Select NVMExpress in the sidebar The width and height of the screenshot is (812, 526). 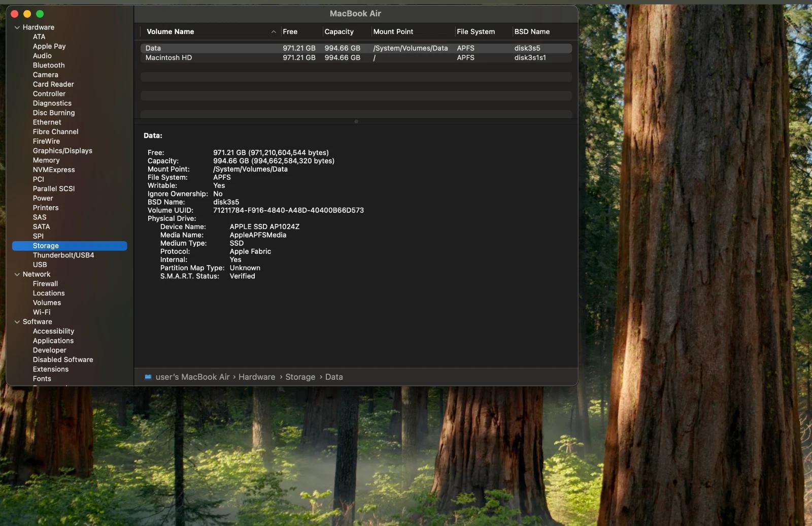tap(54, 170)
